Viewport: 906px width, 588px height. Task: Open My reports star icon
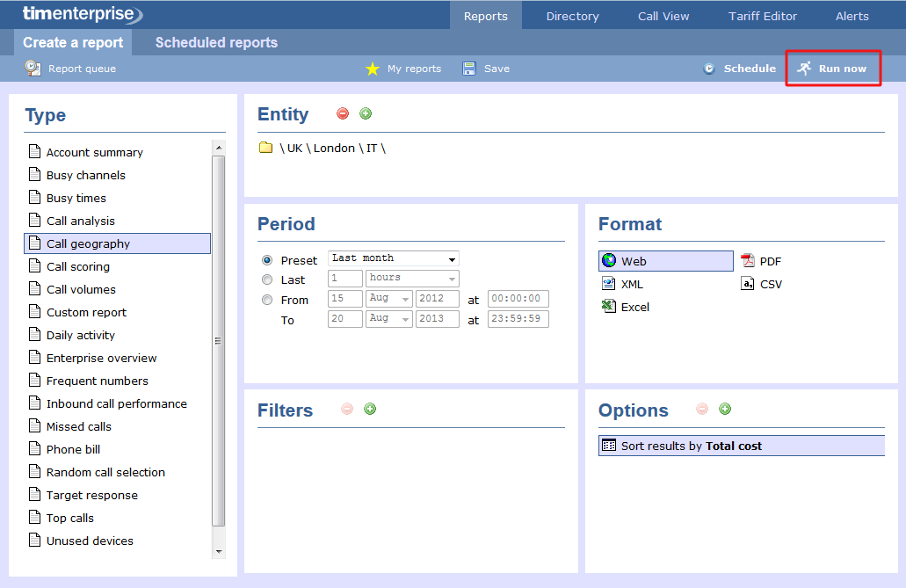point(373,69)
